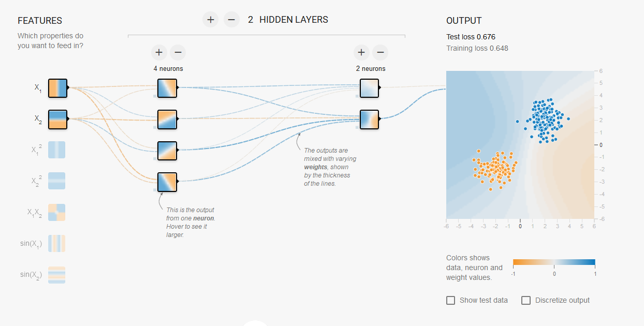Check the Show test data box
Screen dimensions: 644x326
pyautogui.click(x=451, y=300)
